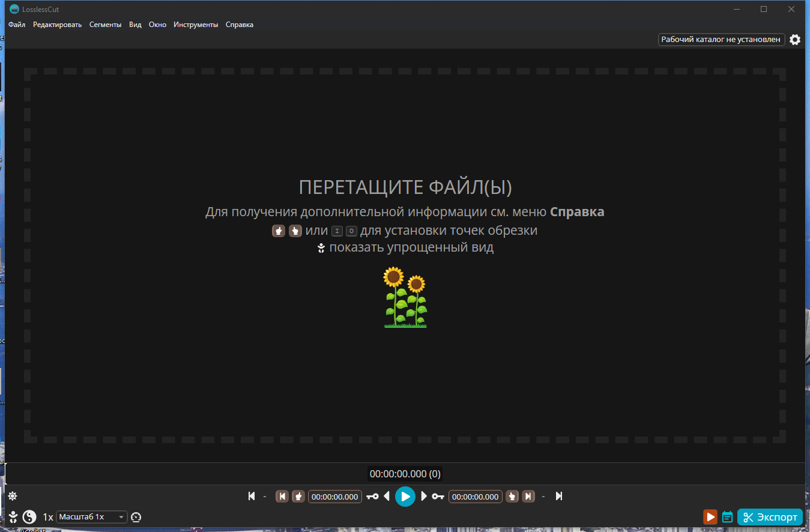Image resolution: width=810 pixels, height=532 pixels.
Task: Step forward one frame triangle
Action: pyautogui.click(x=424, y=497)
